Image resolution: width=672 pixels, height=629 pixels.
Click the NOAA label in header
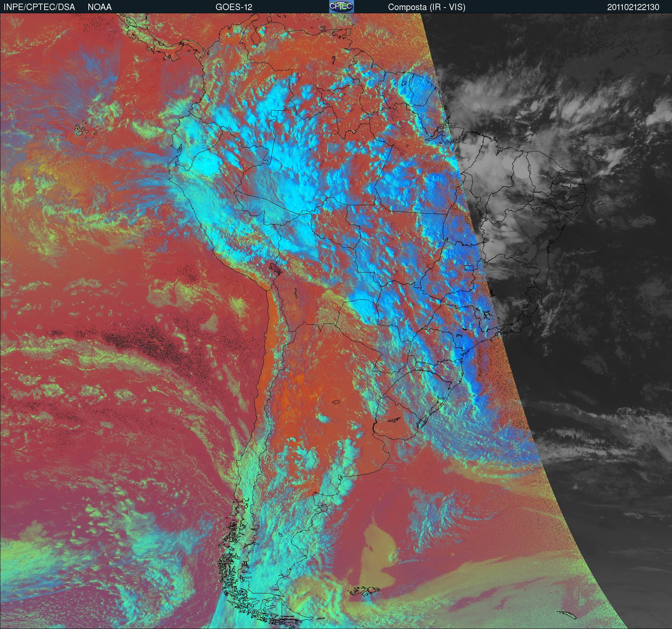click(x=100, y=7)
